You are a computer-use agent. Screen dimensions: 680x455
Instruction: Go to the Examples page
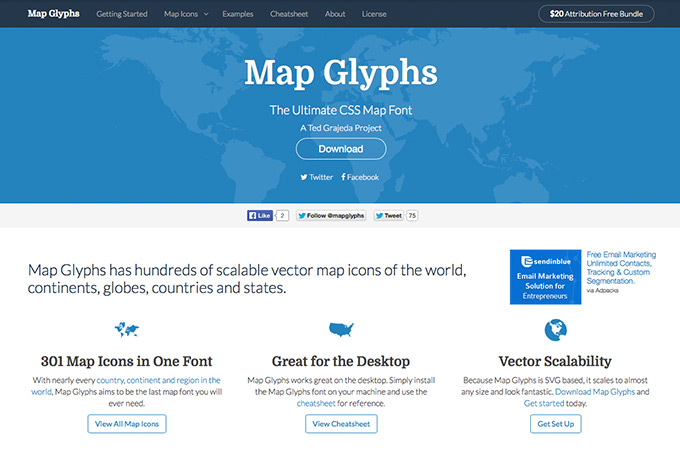click(x=238, y=14)
